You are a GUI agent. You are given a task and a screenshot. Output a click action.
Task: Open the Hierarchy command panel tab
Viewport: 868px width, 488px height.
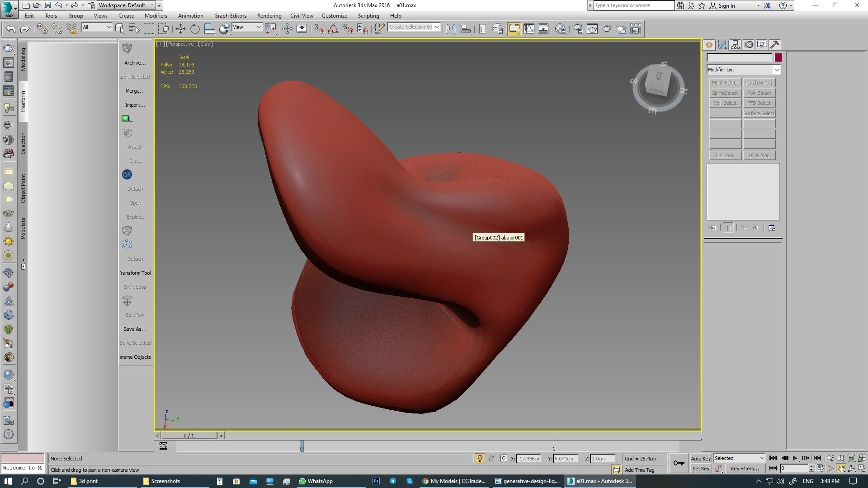tap(735, 45)
